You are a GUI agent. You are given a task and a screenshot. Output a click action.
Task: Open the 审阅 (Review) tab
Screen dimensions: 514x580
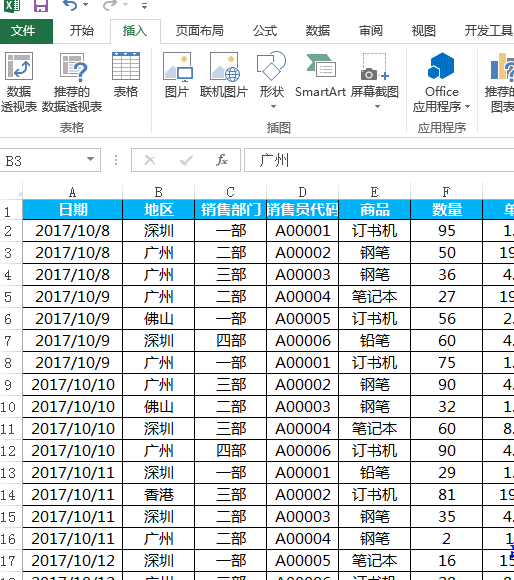click(x=371, y=31)
